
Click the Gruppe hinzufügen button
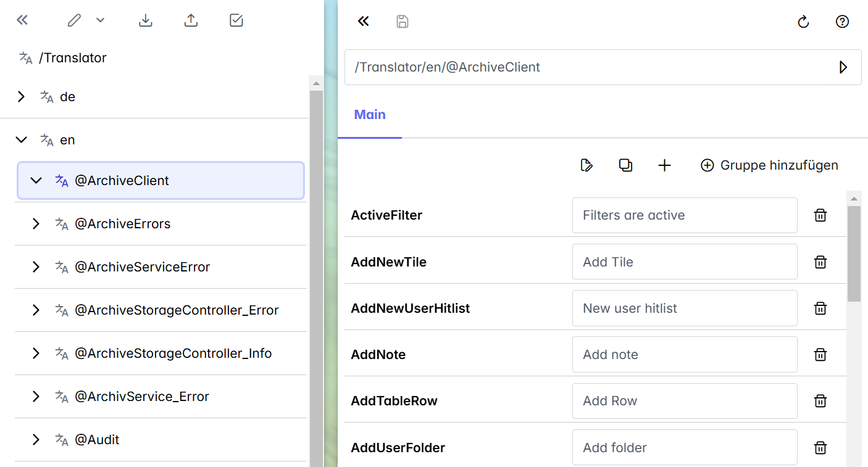[x=769, y=165]
